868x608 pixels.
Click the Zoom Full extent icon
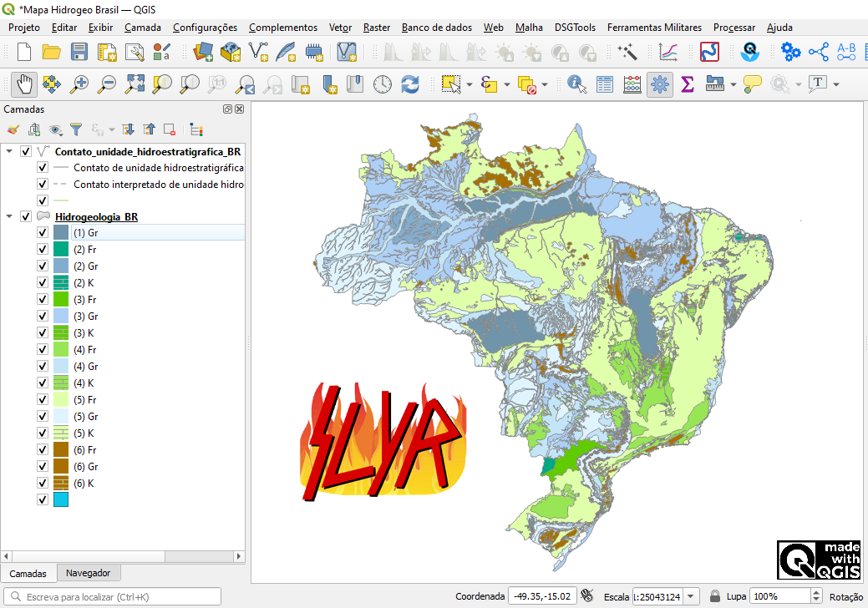[135, 84]
